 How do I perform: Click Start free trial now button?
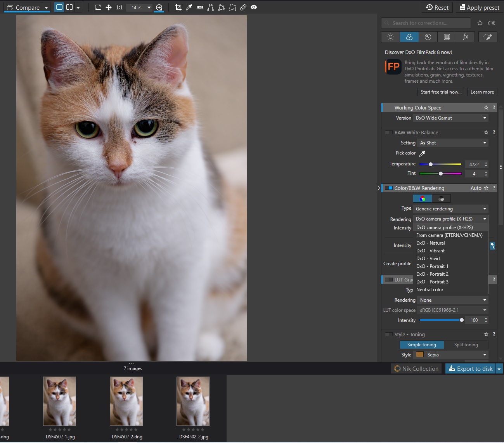click(x=441, y=92)
